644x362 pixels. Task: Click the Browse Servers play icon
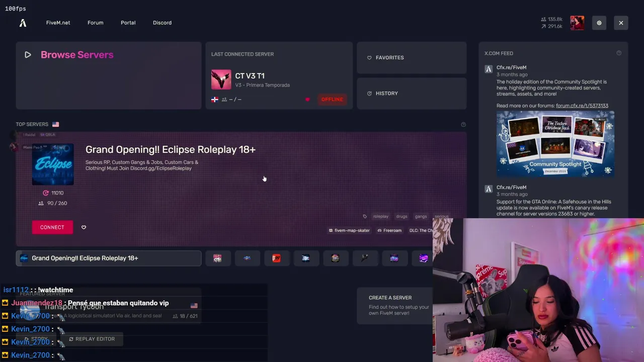(28, 55)
